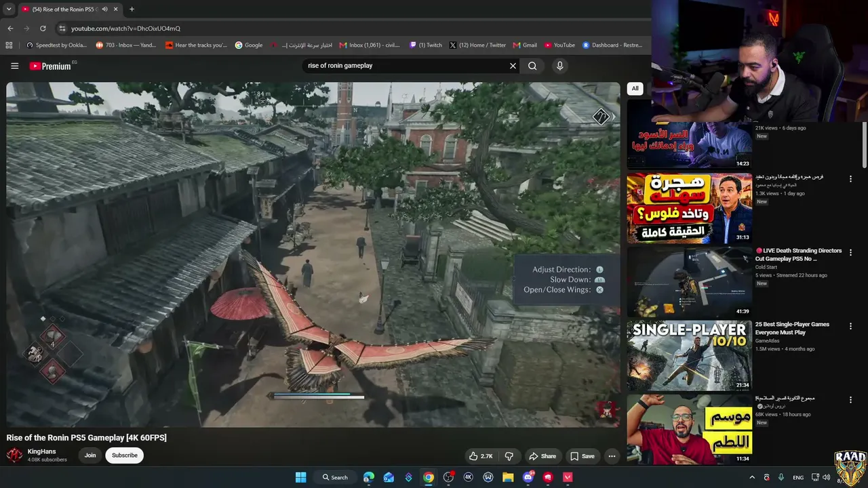Open the Twitch bookmark
This screenshot has width=868, height=488.
click(x=426, y=45)
